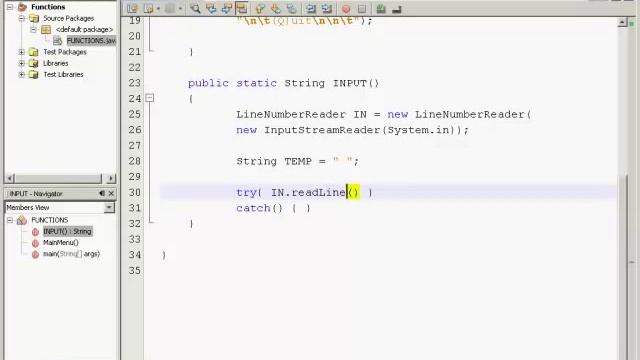Select FUNCTIONS.java file in project tree

tap(91, 40)
